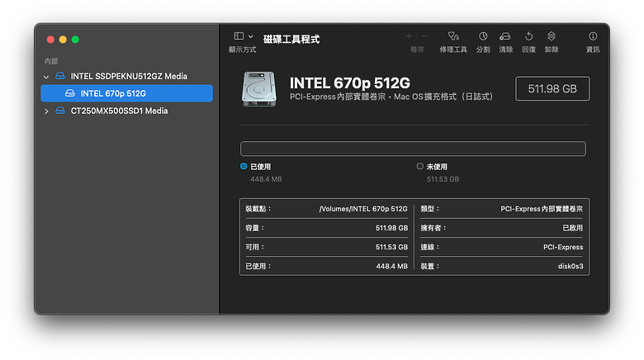The height and width of the screenshot is (360, 644).
Task: Select INTEL 670p 512G volume in sidebar
Action: [126, 93]
